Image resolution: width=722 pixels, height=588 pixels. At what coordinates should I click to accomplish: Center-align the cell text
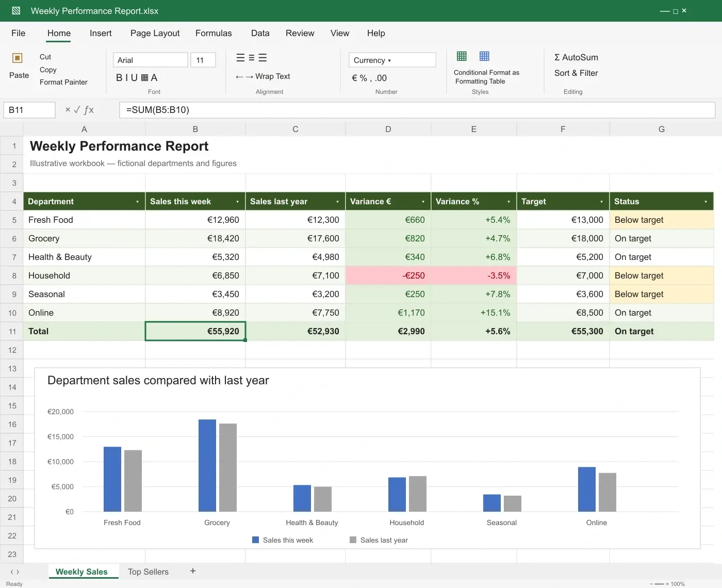coord(252,58)
